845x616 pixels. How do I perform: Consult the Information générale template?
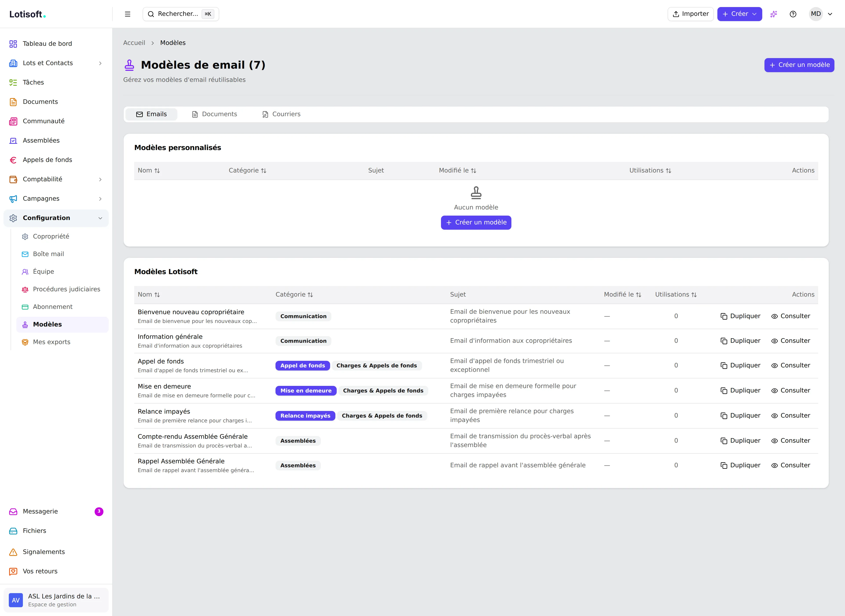coord(791,341)
